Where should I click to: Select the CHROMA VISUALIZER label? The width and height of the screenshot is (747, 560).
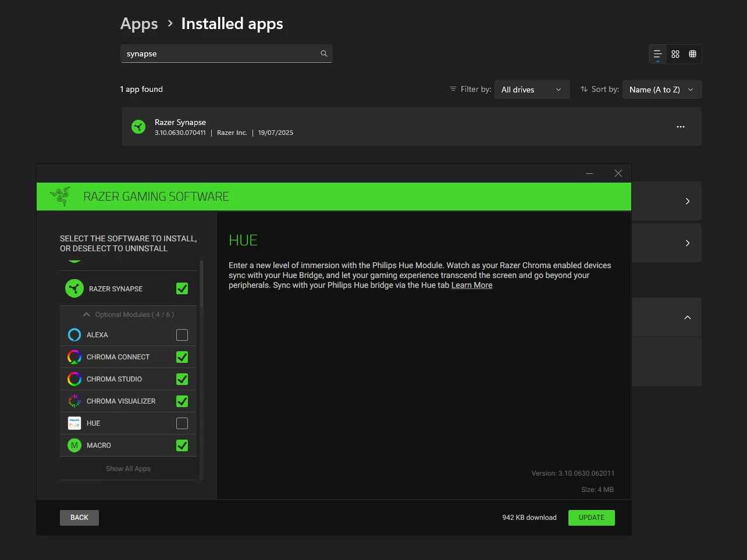(121, 401)
